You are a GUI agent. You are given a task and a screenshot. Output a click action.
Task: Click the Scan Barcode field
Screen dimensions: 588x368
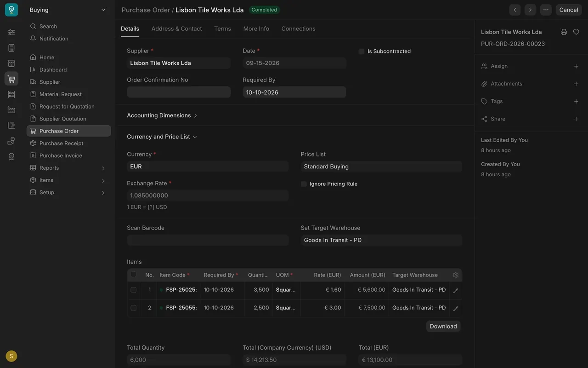click(x=208, y=240)
